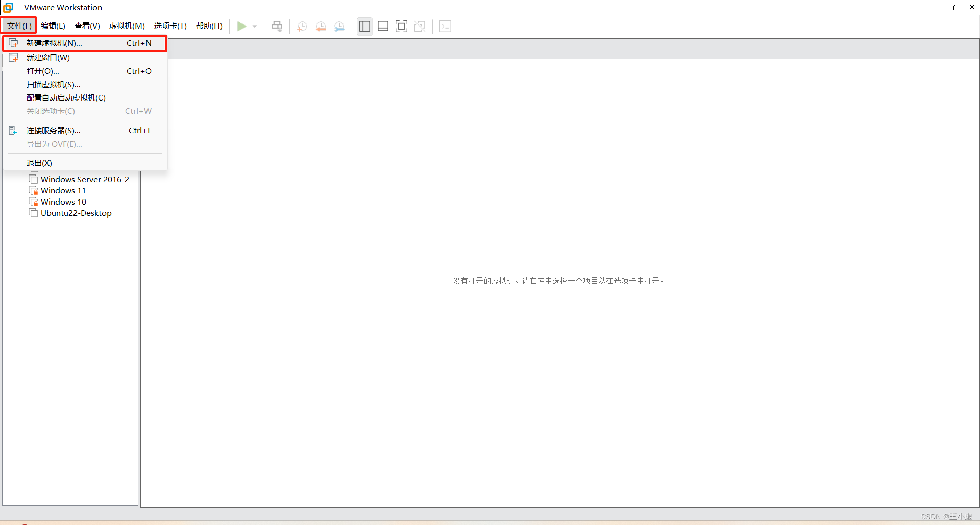Screen dimensions: 980x525
Task: Select 扫描虚拟机(S)... menu entry
Action: tap(85, 84)
